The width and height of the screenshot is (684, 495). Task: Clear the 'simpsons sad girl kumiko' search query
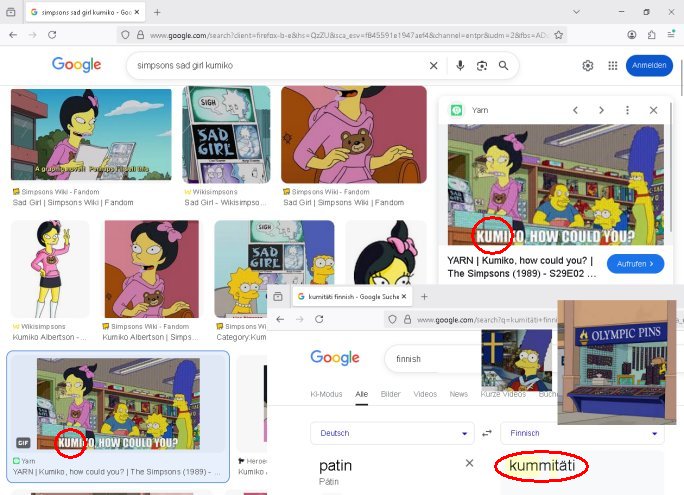pyautogui.click(x=433, y=66)
